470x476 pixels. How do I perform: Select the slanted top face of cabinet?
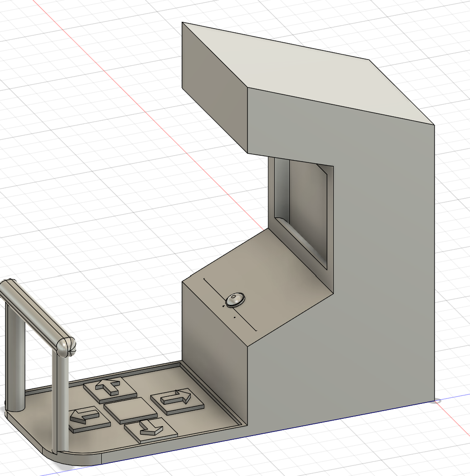tap(307, 73)
